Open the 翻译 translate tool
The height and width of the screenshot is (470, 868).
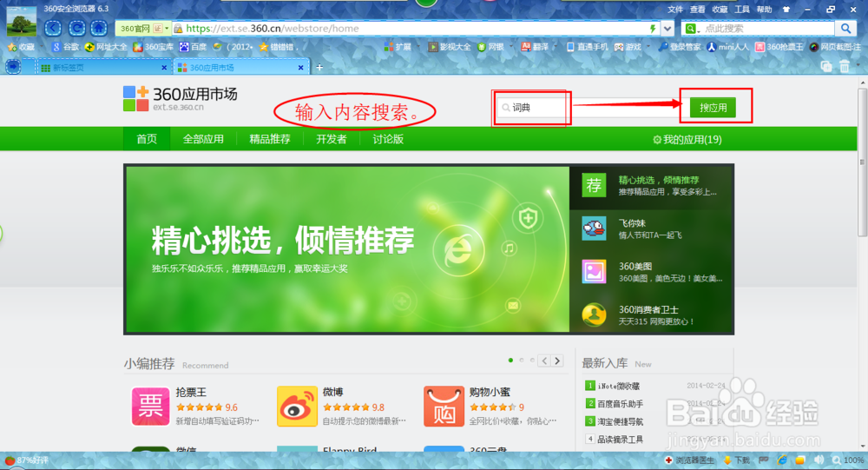(534, 47)
